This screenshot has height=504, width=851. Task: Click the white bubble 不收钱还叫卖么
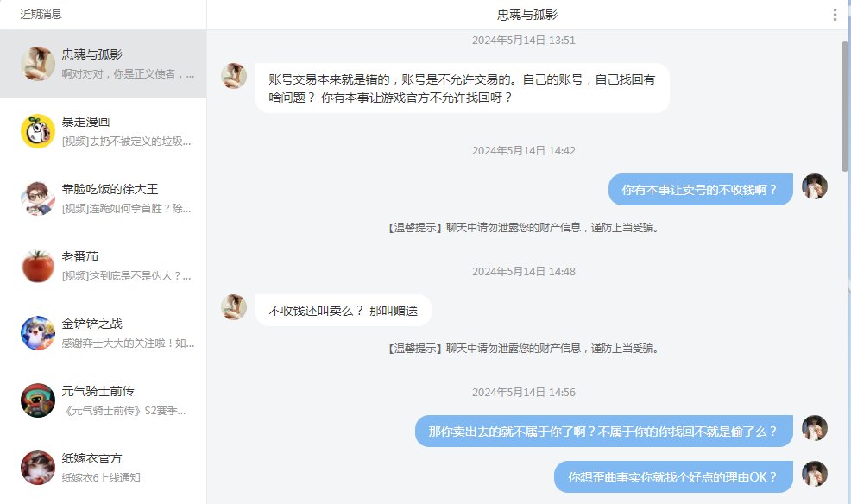coord(343,311)
